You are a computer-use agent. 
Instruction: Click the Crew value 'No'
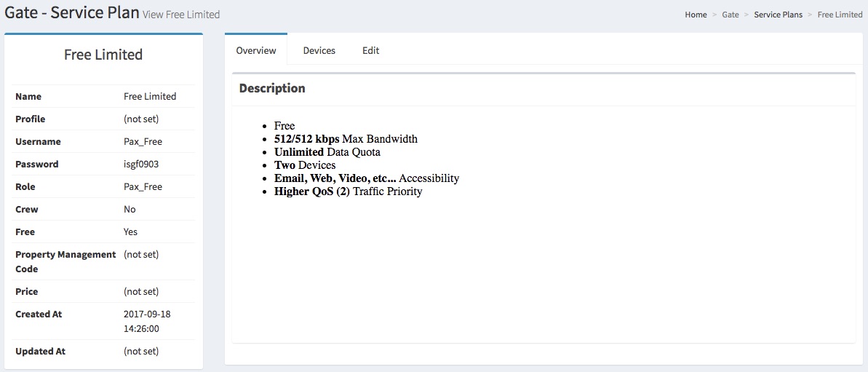click(130, 209)
